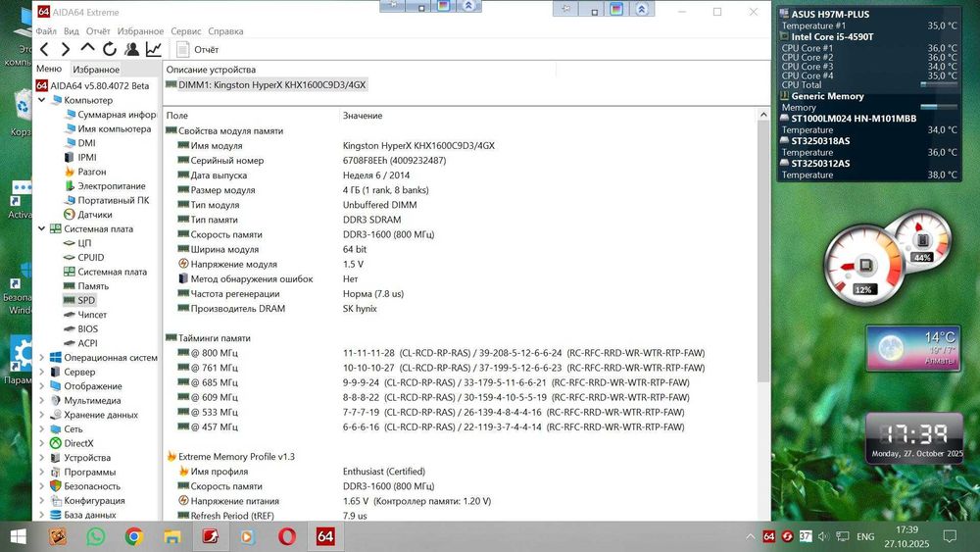Open the Справка menu
Screen dimensions: 980x552
[x=225, y=31]
